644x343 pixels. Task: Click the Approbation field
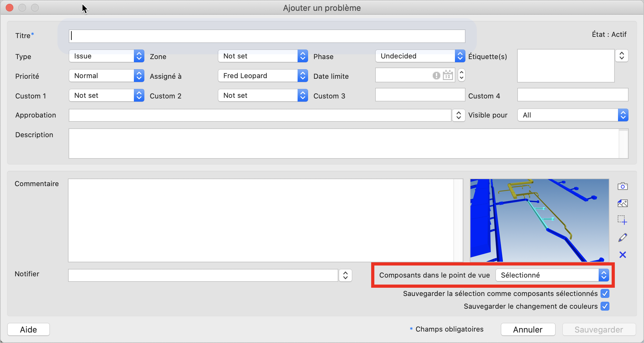click(x=260, y=115)
